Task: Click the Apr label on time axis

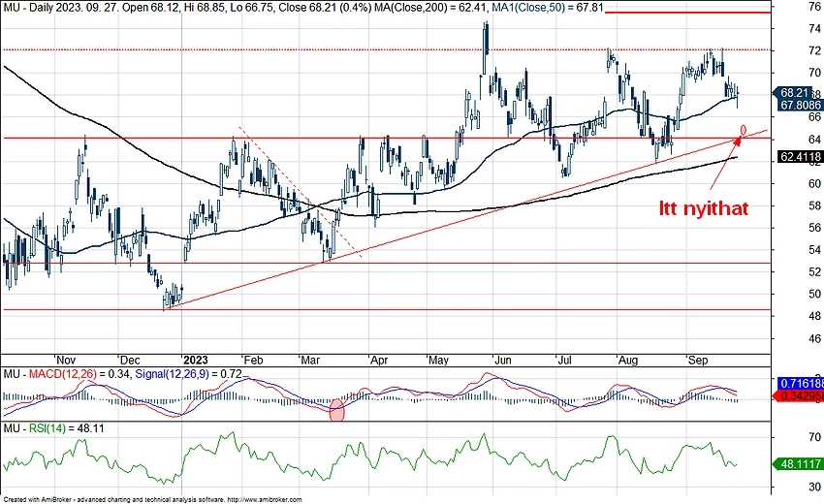Action: point(379,361)
